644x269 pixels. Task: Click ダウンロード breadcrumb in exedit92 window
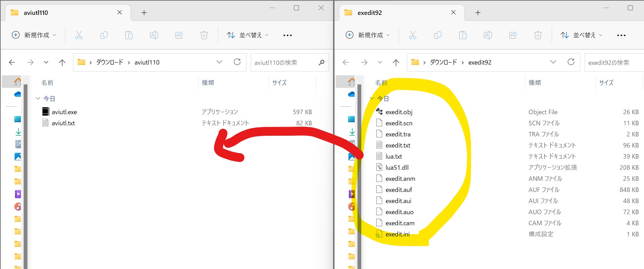(x=443, y=62)
